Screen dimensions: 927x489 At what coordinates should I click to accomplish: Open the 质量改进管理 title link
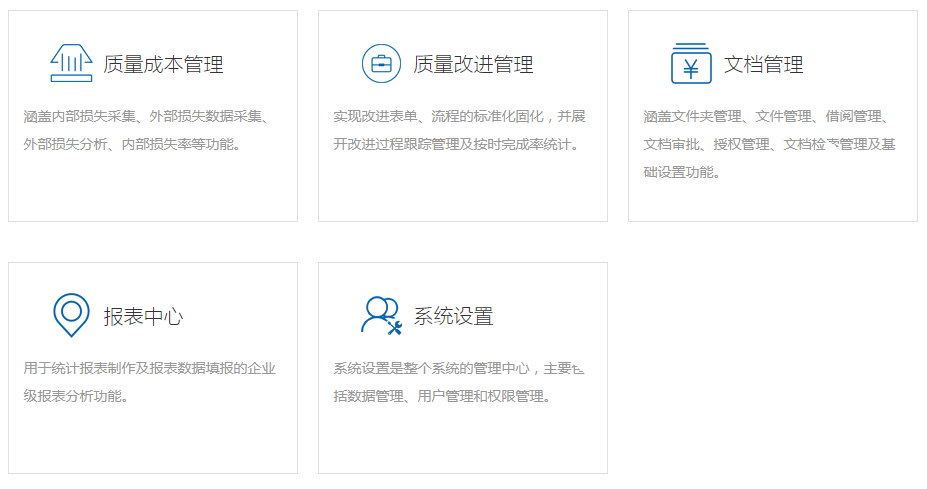(x=473, y=65)
